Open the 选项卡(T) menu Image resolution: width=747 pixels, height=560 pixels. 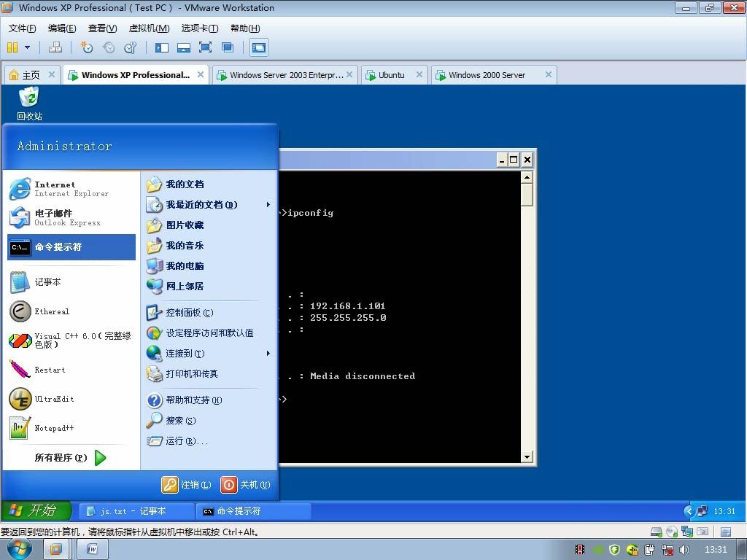click(200, 28)
